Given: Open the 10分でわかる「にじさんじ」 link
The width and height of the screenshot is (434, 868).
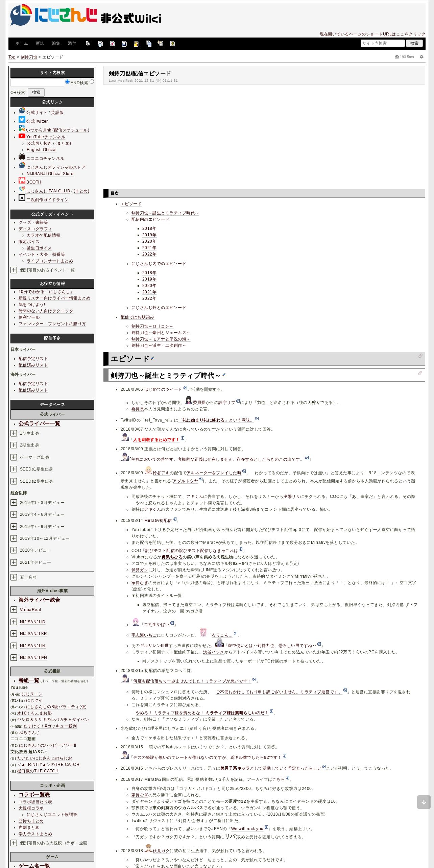Looking at the screenshot, I should [46, 292].
